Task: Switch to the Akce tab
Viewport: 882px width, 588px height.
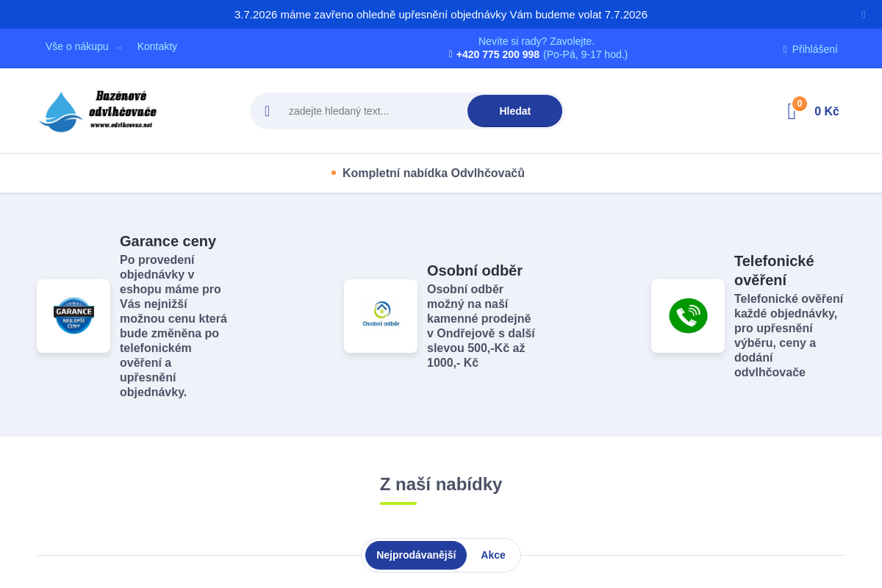Action: coord(493,555)
